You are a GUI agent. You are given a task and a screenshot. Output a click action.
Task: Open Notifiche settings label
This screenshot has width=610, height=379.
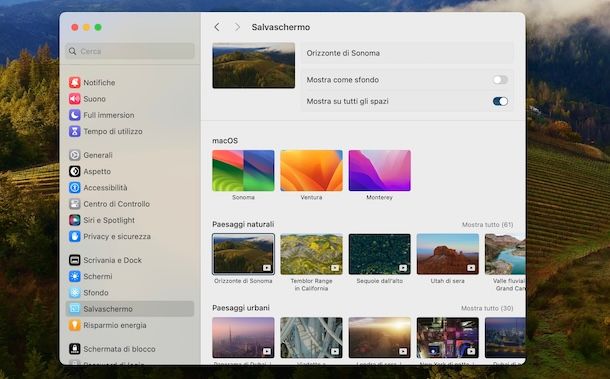[99, 82]
